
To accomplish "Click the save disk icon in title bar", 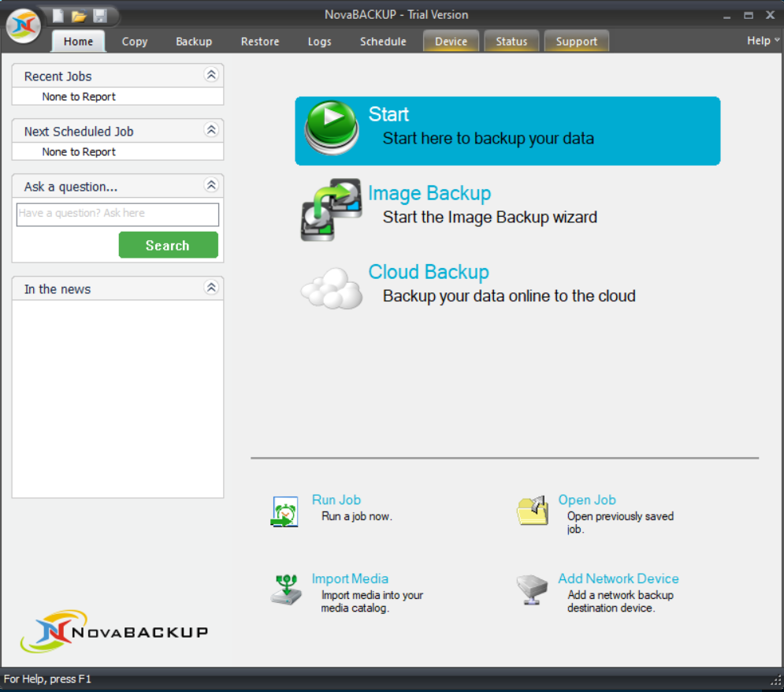I will coord(100,16).
